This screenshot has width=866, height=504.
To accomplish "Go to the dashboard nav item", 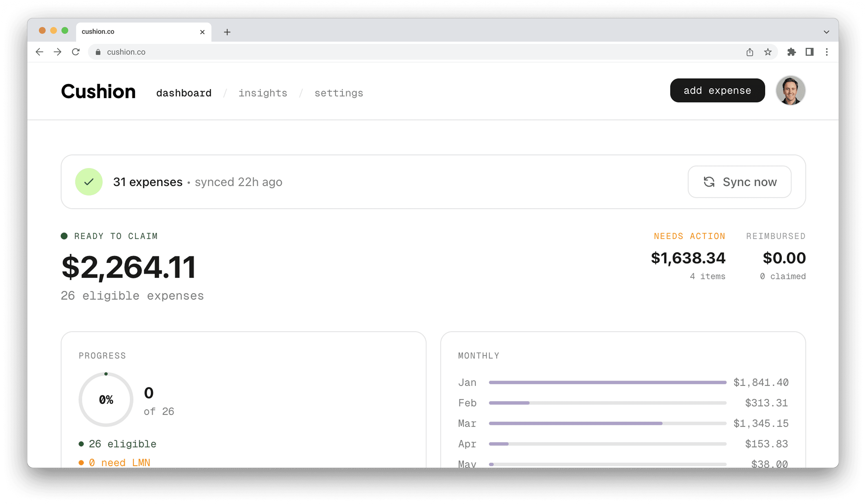I will pos(184,93).
